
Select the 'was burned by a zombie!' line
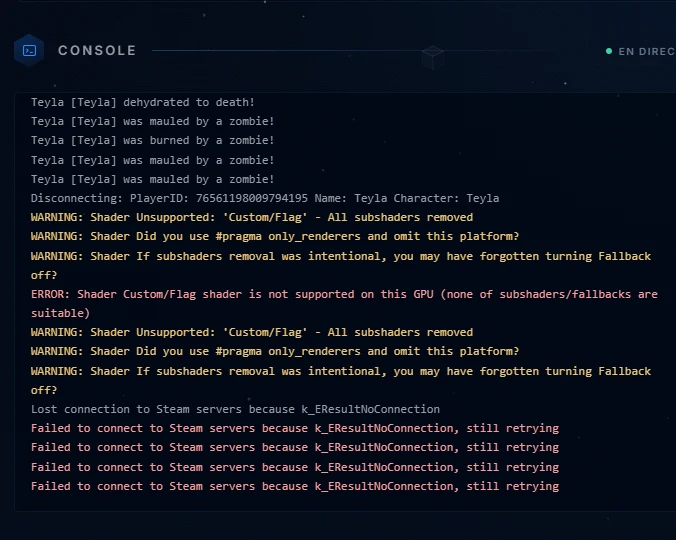click(x=153, y=140)
